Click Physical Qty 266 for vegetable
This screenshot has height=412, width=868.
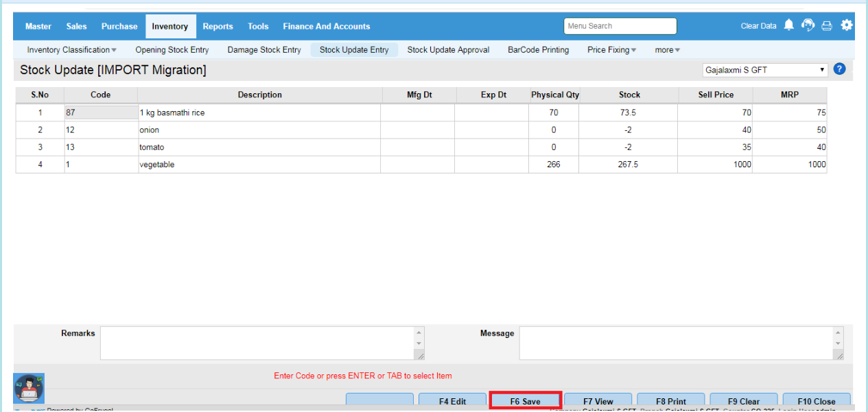[554, 165]
